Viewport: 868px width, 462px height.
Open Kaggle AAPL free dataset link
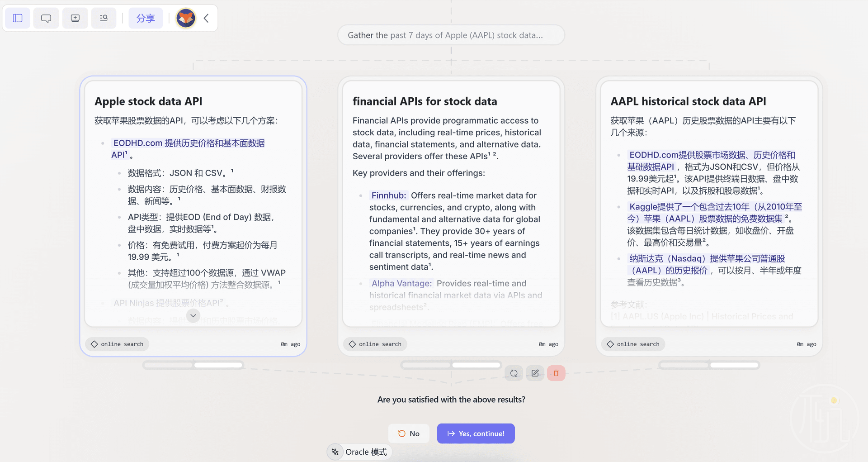(714, 213)
